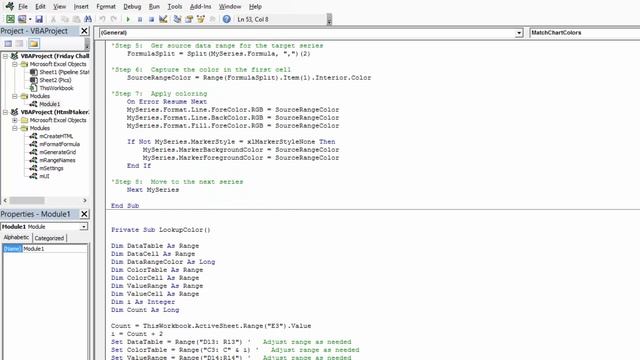Click Project pane scroll right arrow
The width and height of the screenshot is (640, 360).
tap(84, 200)
